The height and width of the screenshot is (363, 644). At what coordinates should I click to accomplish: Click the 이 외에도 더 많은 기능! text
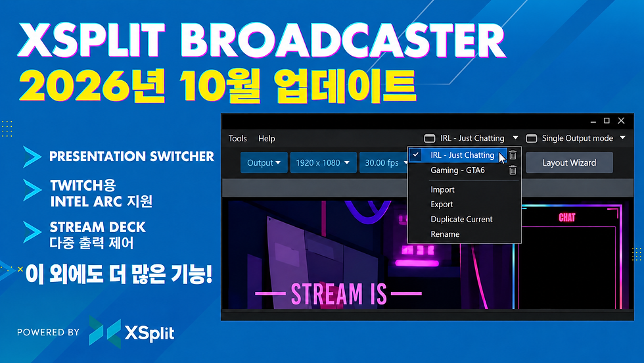tap(119, 274)
